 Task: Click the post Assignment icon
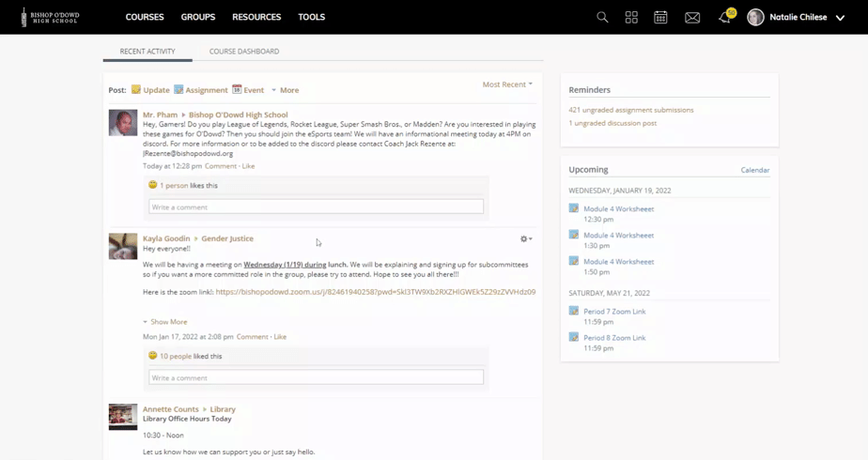tap(178, 90)
